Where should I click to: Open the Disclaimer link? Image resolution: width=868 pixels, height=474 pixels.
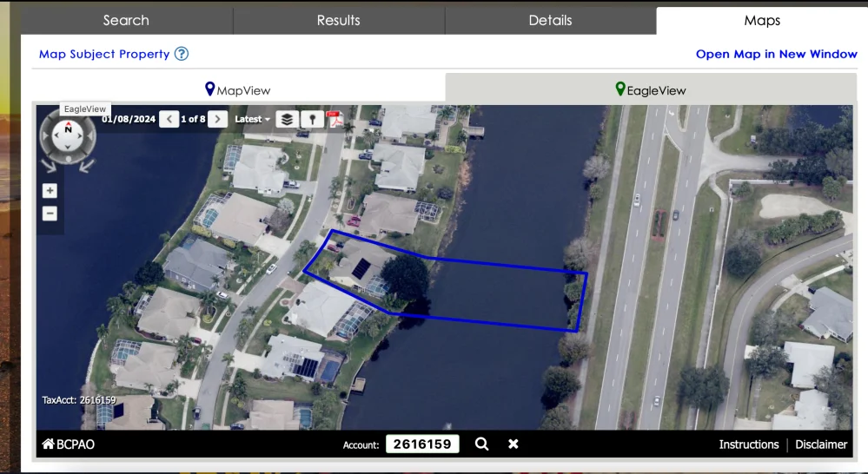[x=821, y=444]
